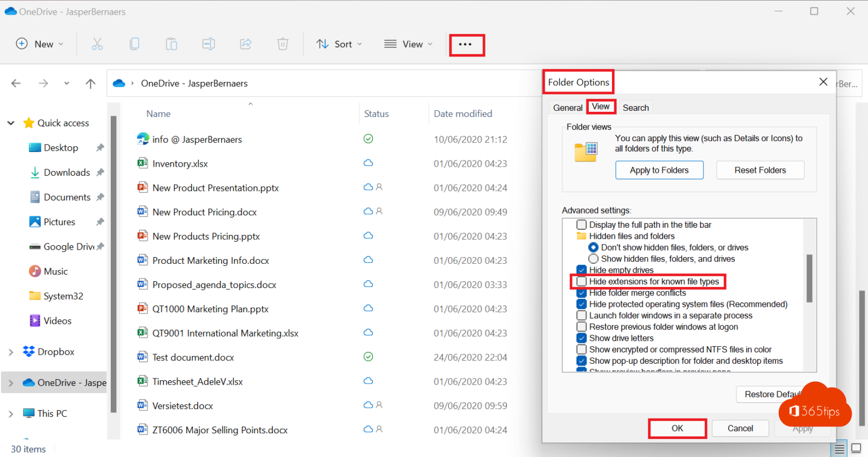Disable Hide empty drives
868x457 pixels.
[x=581, y=269]
